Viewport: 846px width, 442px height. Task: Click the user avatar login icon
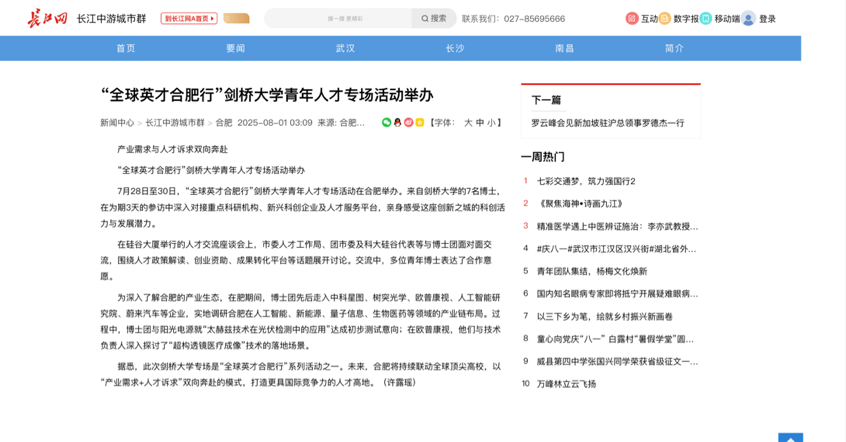click(748, 19)
